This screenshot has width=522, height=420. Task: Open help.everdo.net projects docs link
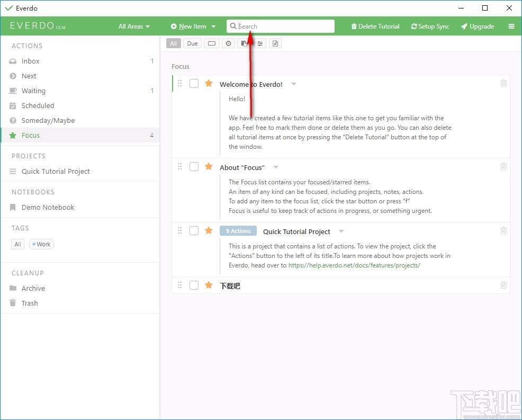(x=354, y=265)
